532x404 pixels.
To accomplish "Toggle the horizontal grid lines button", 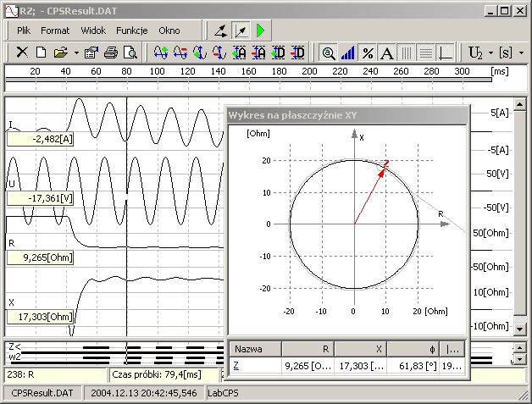I will [x=426, y=53].
